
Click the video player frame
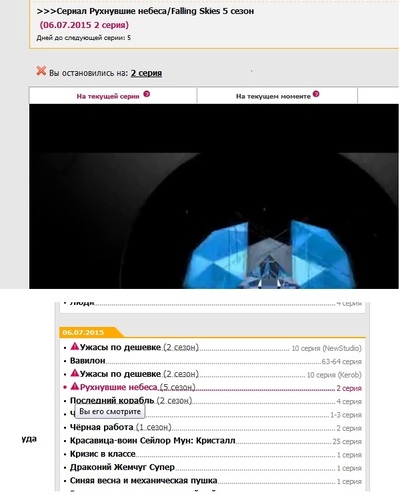point(214,196)
